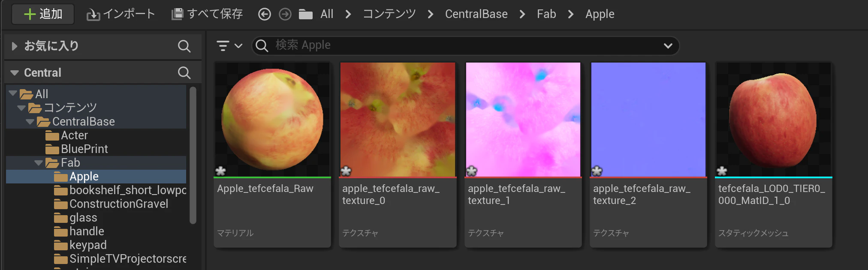Open the search field's saved-search dropdown arrow

tap(668, 45)
